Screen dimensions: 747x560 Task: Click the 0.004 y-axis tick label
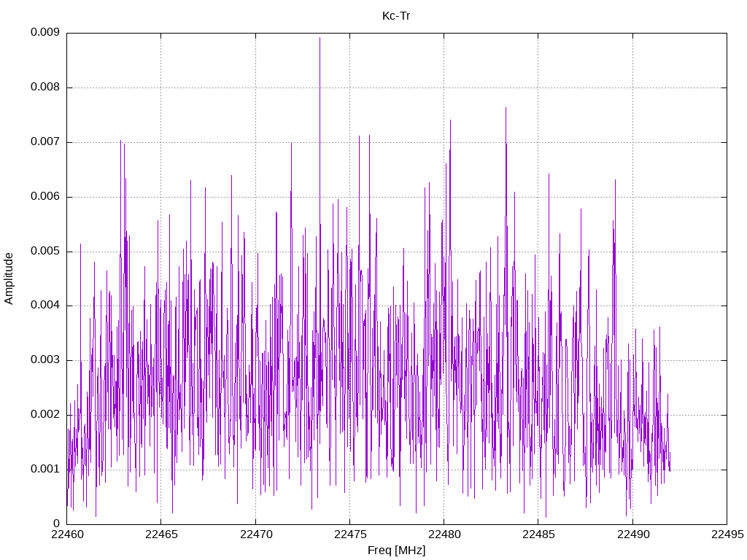tap(45, 306)
